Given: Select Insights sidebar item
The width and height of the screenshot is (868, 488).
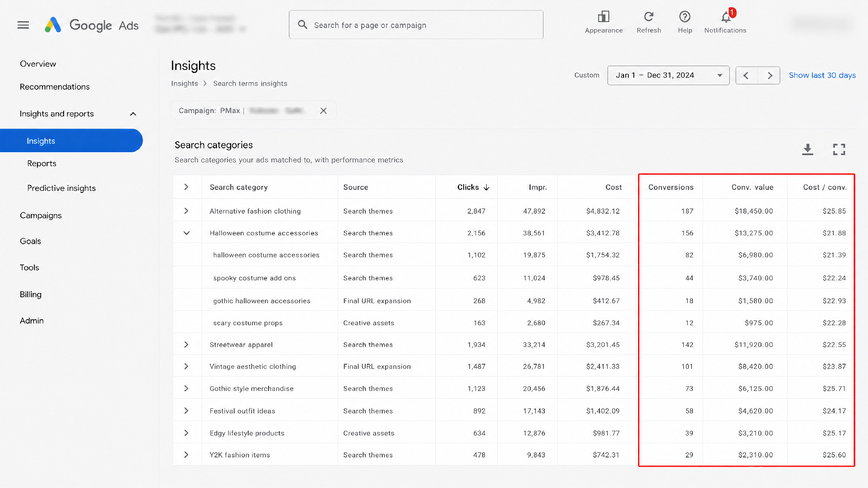Looking at the screenshot, I should point(71,141).
